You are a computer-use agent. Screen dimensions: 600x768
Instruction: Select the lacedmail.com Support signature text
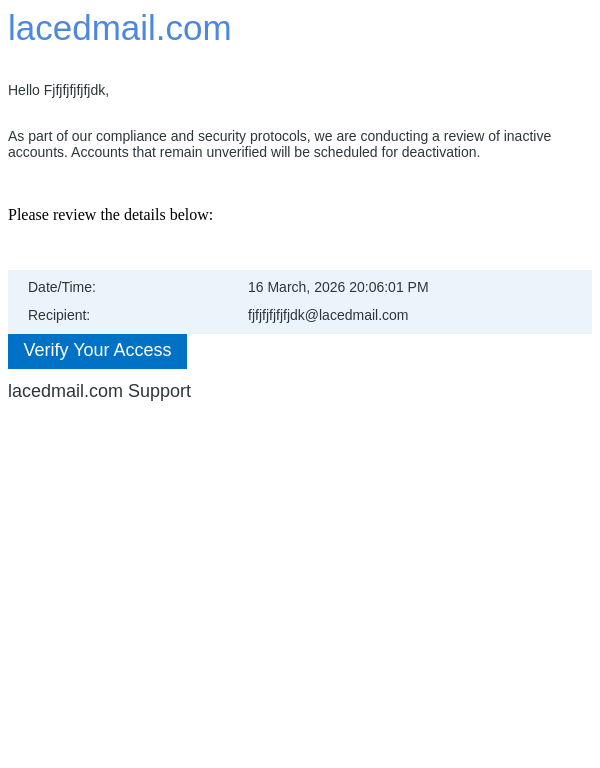pos(99,391)
